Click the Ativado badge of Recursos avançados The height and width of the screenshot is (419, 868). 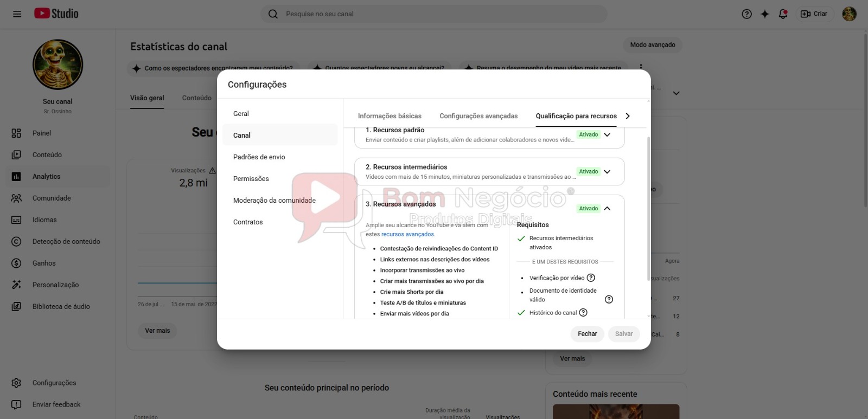click(x=588, y=209)
